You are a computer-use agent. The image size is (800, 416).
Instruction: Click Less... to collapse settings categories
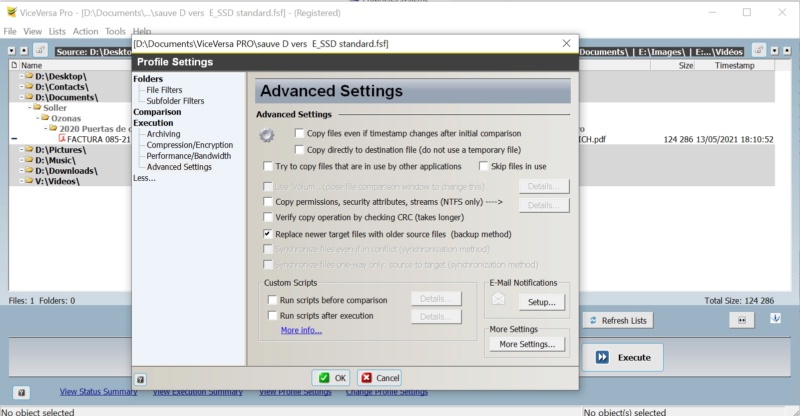pyautogui.click(x=144, y=178)
